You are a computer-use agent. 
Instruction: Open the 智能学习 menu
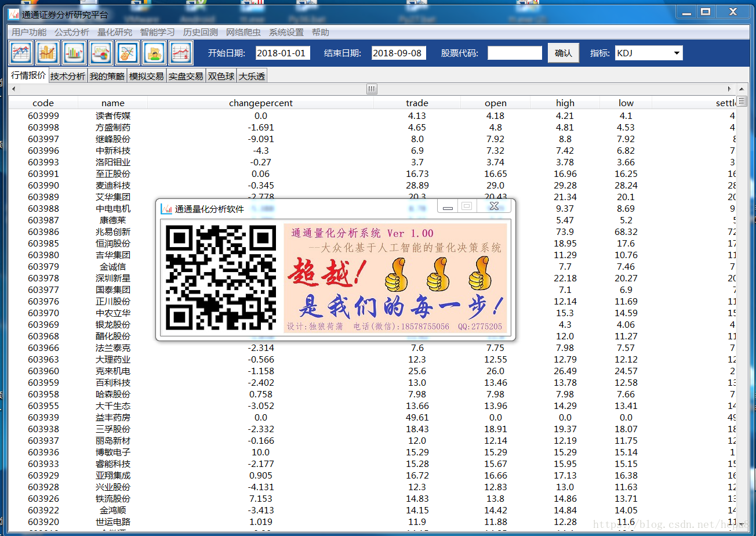tap(158, 32)
